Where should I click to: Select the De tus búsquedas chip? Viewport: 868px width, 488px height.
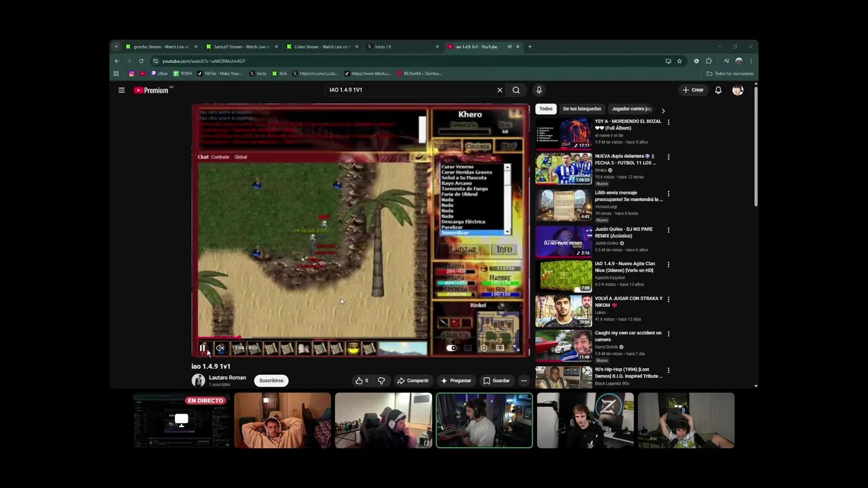pos(582,108)
